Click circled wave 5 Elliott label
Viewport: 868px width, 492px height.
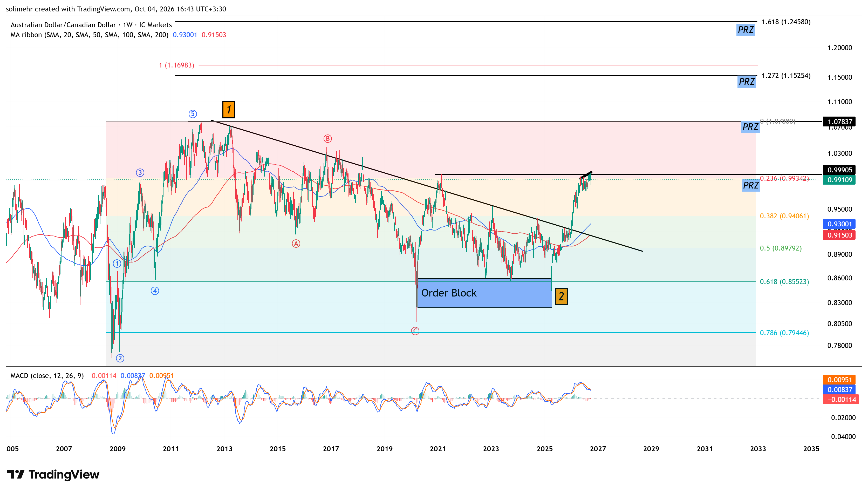point(193,114)
